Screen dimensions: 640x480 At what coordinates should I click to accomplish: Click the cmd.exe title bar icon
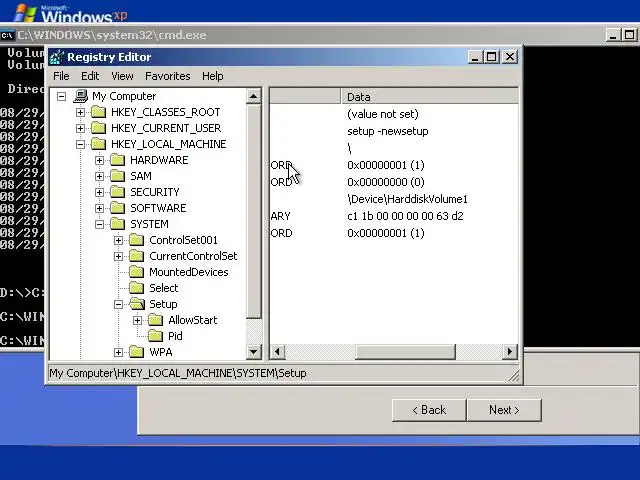click(x=7, y=36)
